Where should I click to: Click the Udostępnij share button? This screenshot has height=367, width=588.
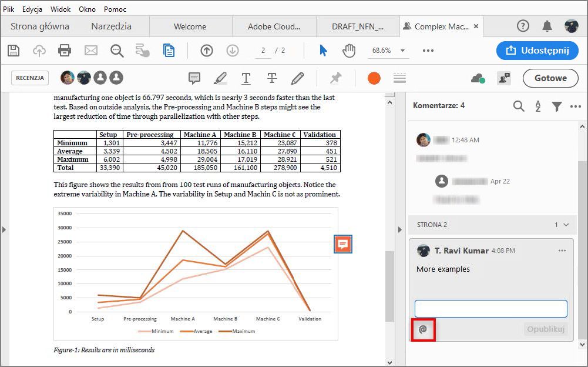(537, 51)
